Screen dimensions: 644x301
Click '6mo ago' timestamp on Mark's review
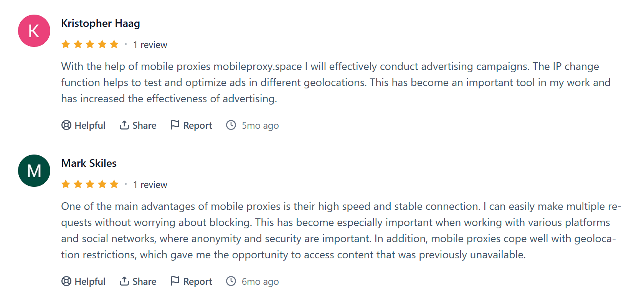(260, 282)
